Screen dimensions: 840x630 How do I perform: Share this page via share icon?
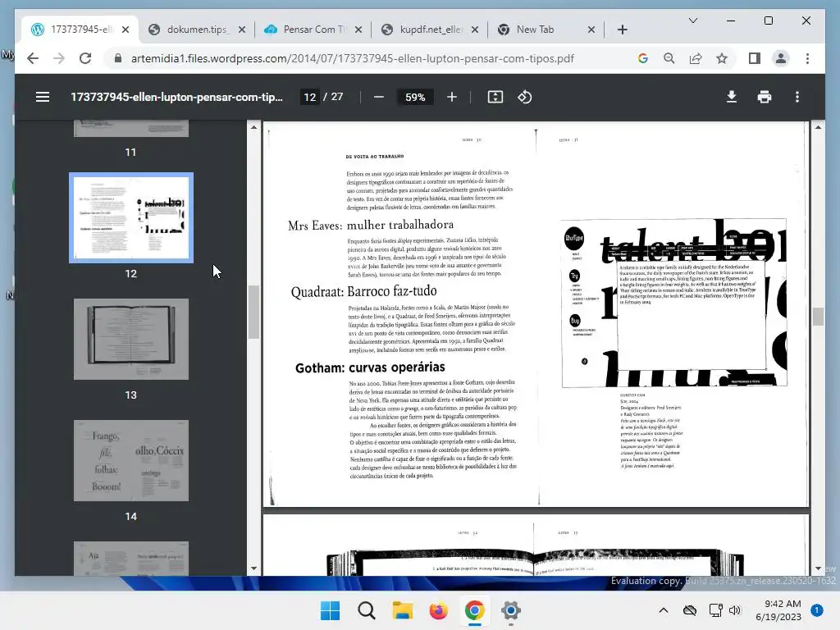click(696, 58)
